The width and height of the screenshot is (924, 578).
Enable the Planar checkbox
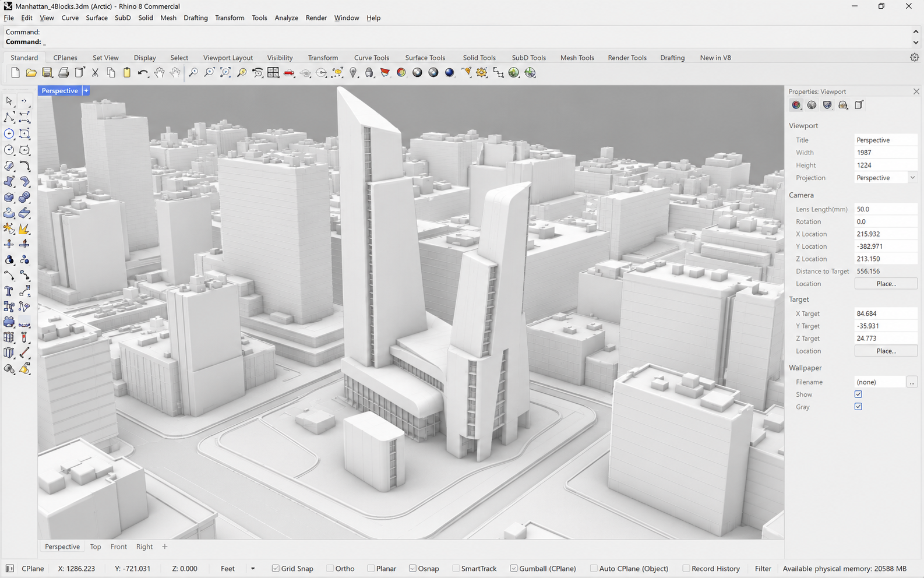click(371, 568)
